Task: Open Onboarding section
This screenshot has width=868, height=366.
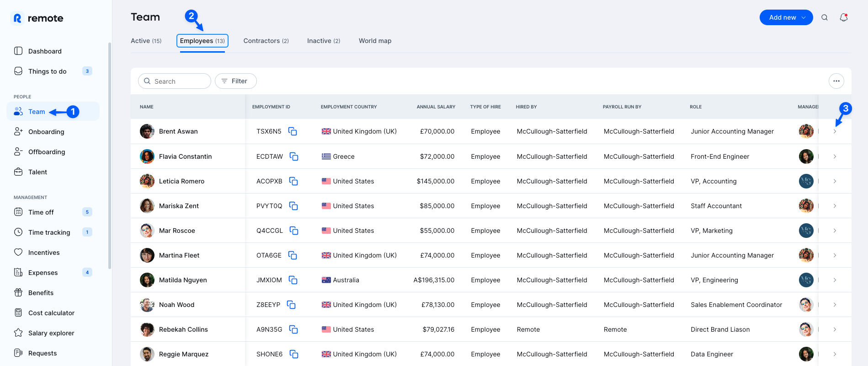Action: click(46, 132)
